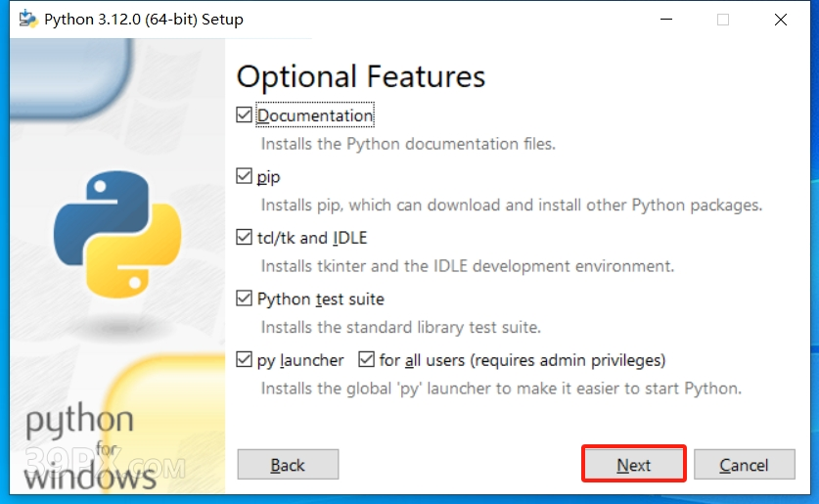
Task: Click the 'tcl/tk and IDLE' label
Action: (312, 238)
